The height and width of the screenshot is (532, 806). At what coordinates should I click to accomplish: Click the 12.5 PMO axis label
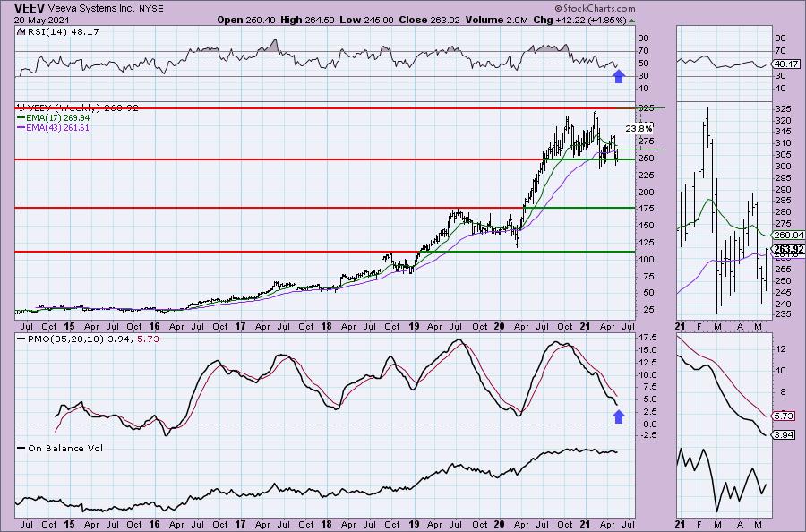647,363
